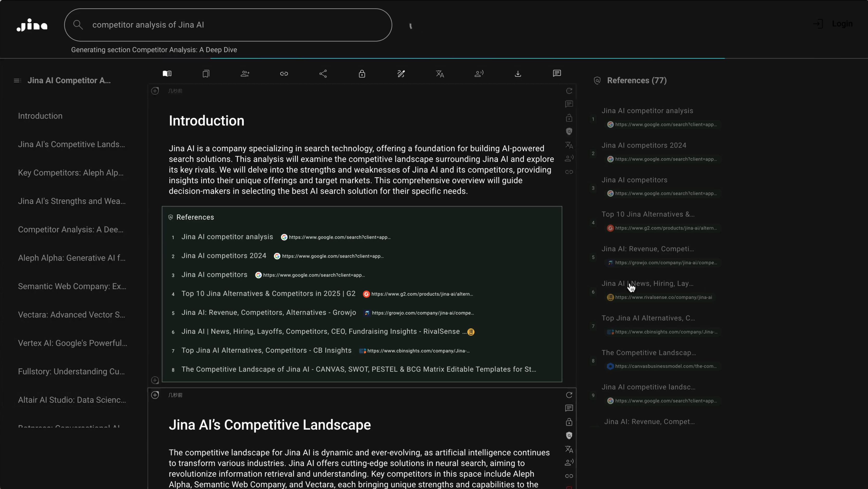Click the add collaborator icon in the toolbar

[245, 74]
